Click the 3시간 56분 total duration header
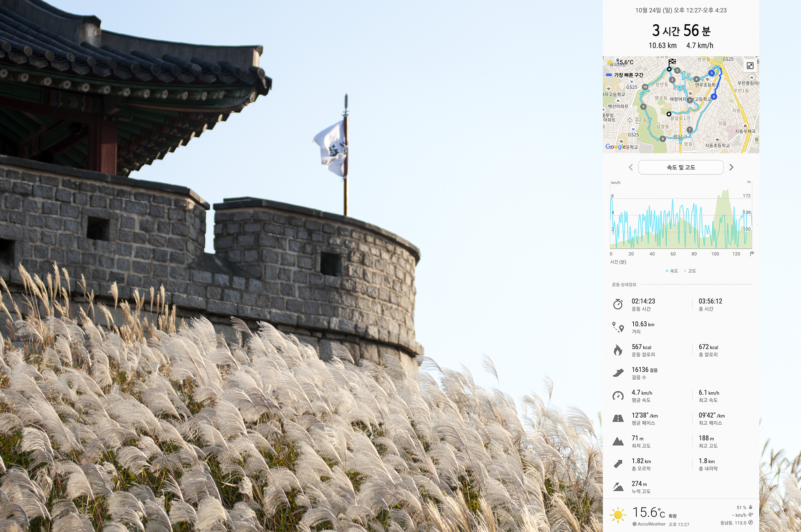 click(x=681, y=30)
